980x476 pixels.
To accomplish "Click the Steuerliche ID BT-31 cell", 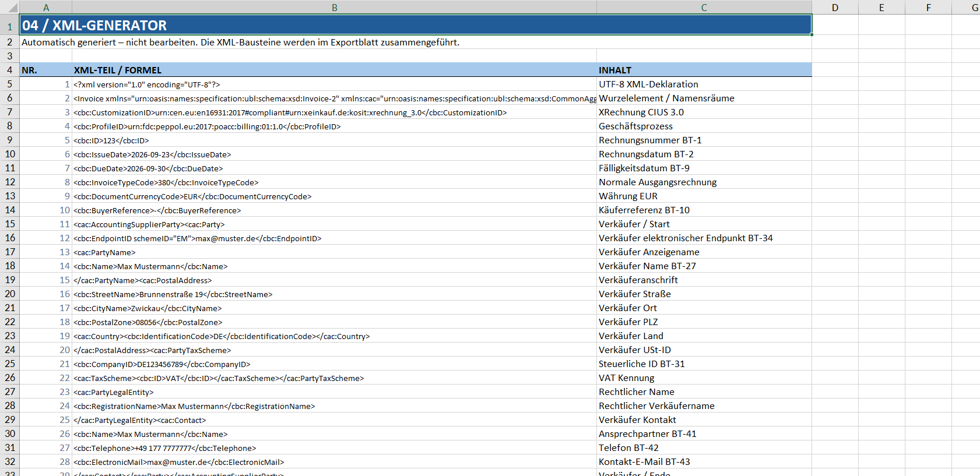I will click(704, 364).
